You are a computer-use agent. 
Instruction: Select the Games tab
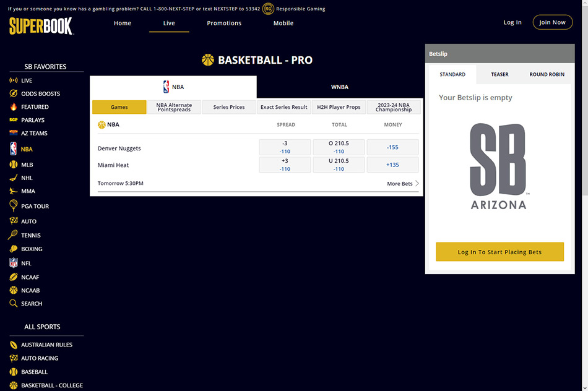119,107
